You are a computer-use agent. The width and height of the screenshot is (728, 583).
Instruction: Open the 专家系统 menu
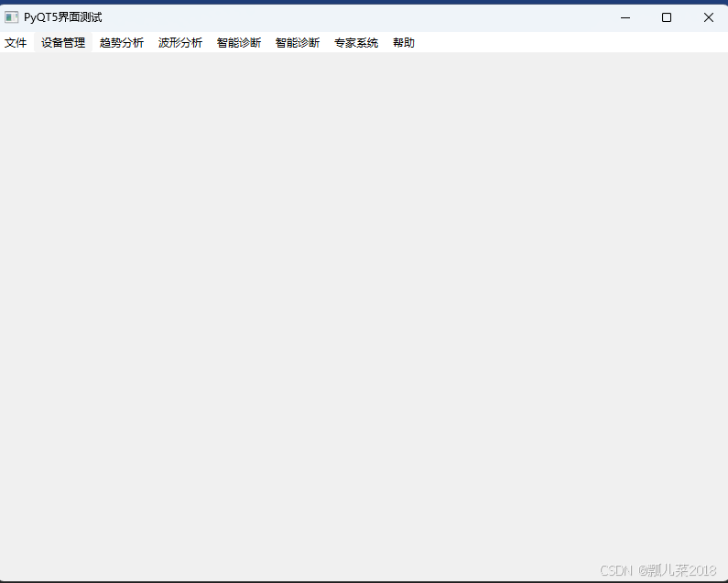coord(356,43)
